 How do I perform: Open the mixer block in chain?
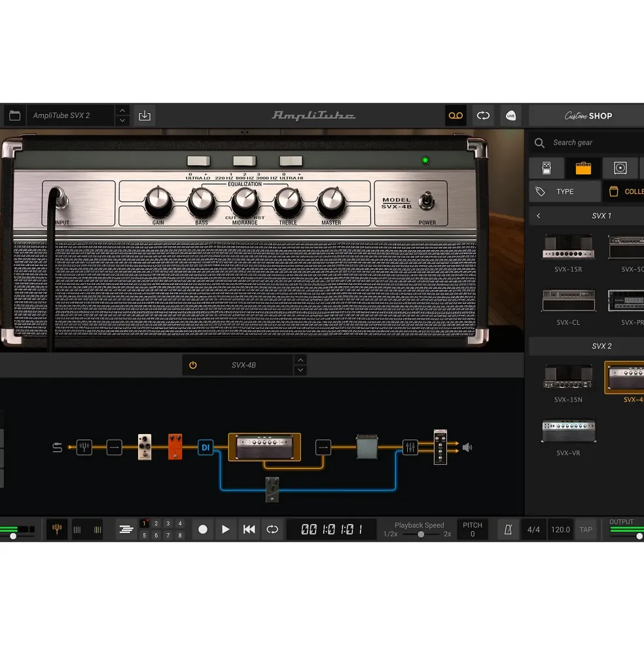coord(410,447)
